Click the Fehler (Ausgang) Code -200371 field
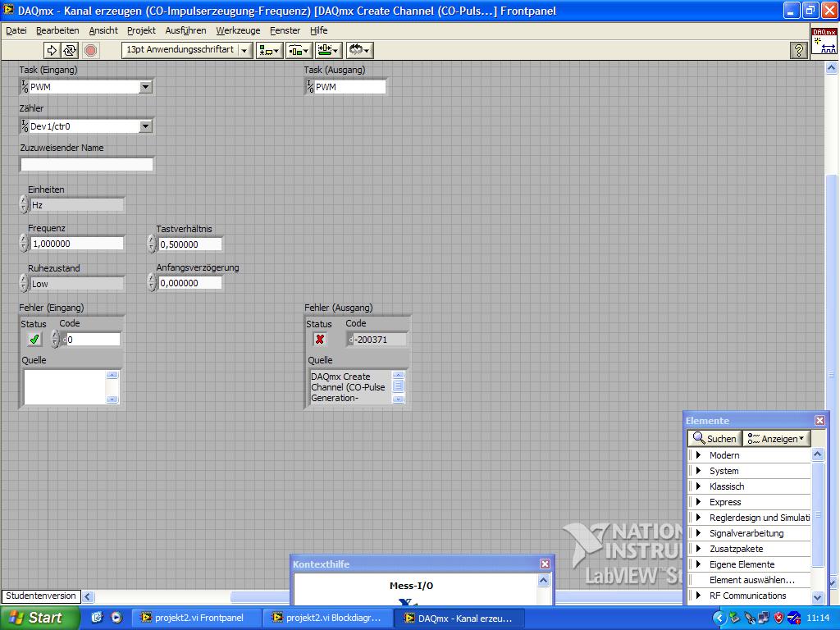 point(377,340)
